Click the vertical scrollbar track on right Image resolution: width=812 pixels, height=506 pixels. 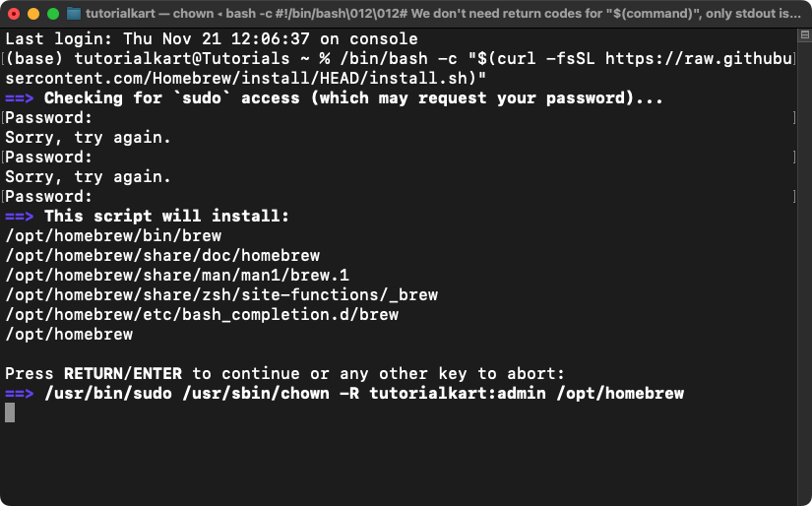pyautogui.click(x=805, y=270)
